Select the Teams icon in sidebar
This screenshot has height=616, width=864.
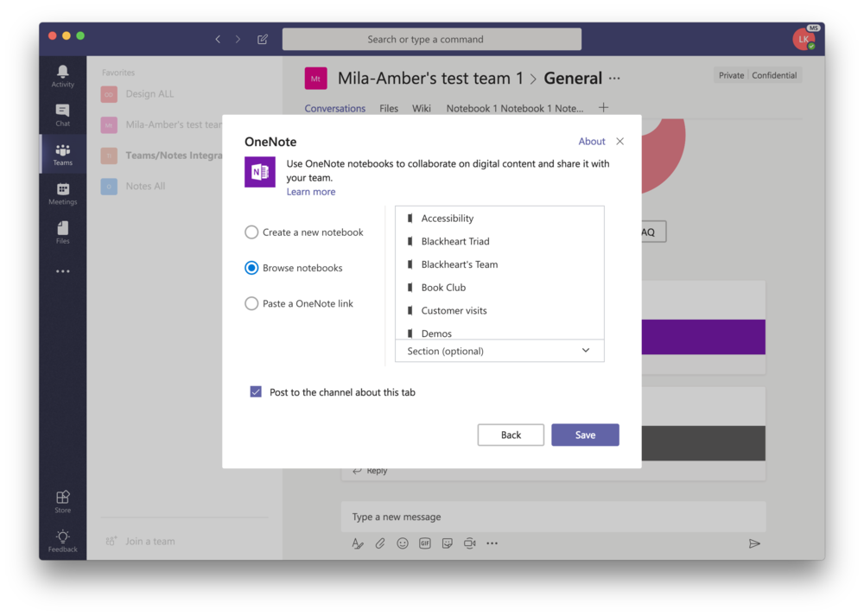[x=63, y=155]
